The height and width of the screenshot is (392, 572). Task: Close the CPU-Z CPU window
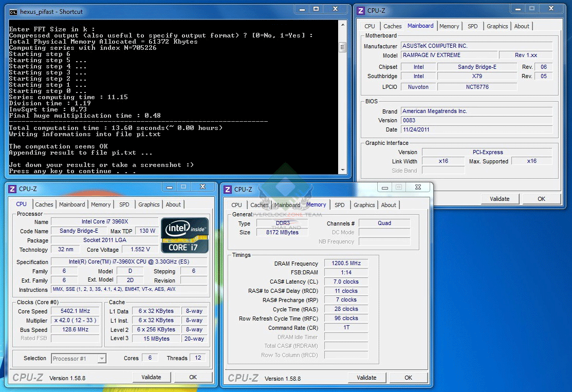tap(203, 187)
